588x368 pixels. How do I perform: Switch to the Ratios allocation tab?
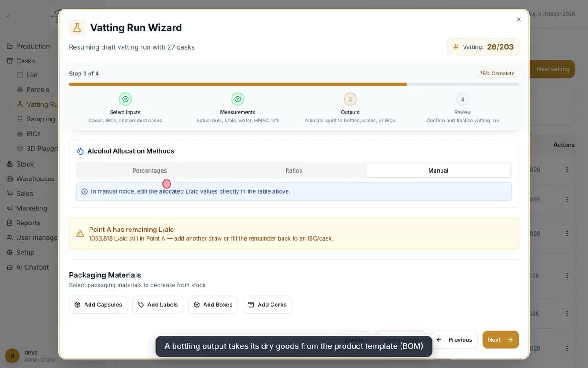click(x=294, y=170)
